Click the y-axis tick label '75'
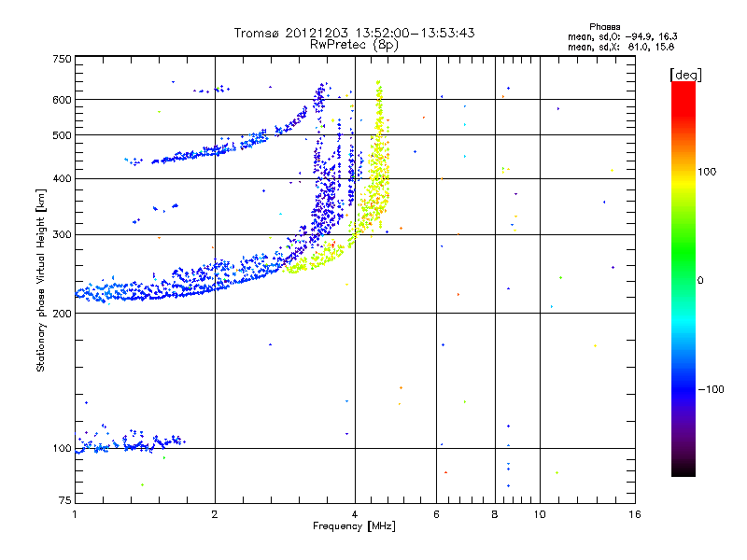 click(65, 500)
